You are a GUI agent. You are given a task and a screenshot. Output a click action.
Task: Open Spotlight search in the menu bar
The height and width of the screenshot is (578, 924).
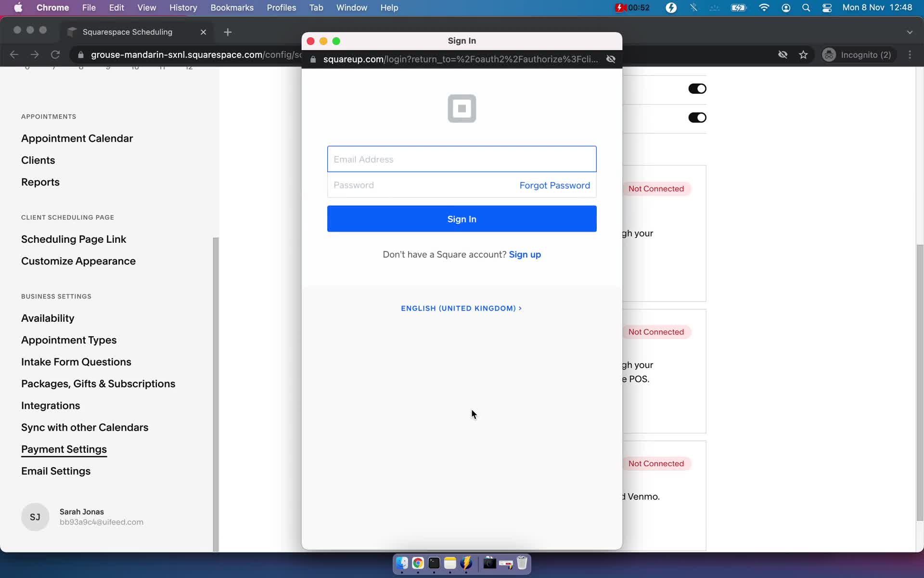pos(806,8)
